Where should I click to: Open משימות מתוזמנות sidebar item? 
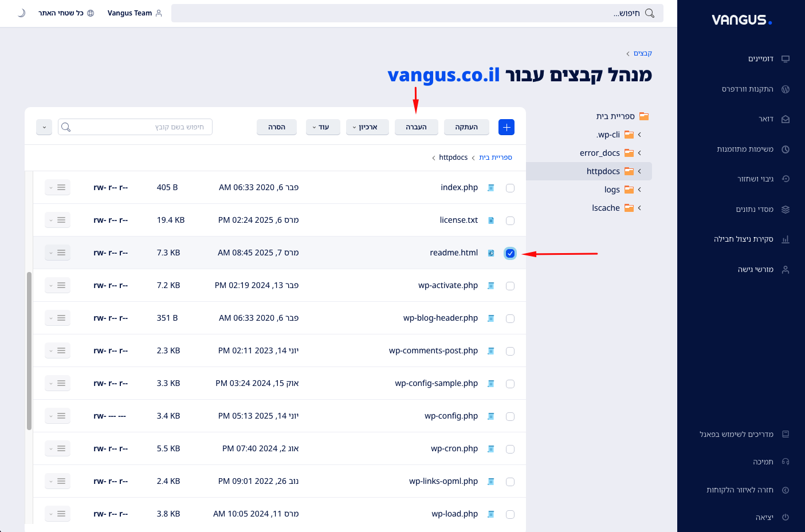(x=745, y=149)
